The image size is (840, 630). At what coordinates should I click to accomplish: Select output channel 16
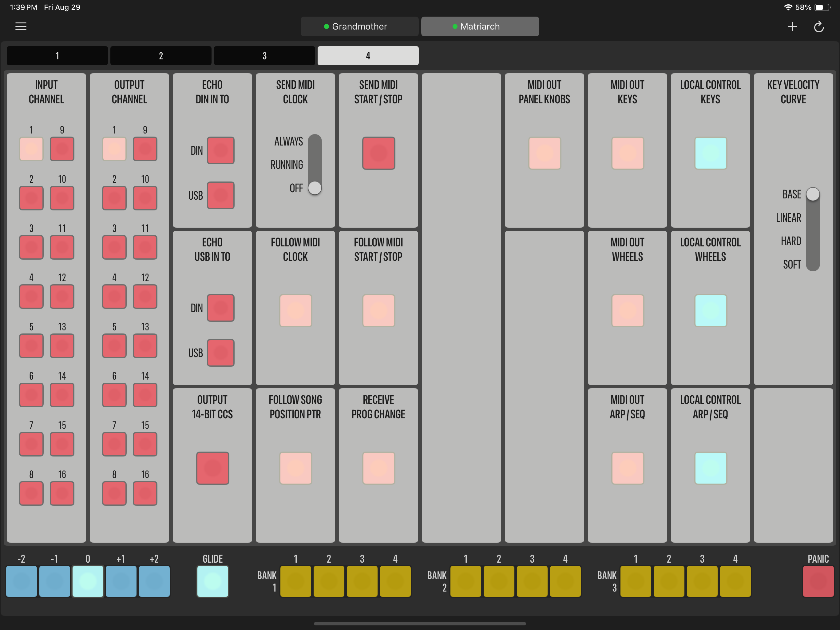click(145, 493)
